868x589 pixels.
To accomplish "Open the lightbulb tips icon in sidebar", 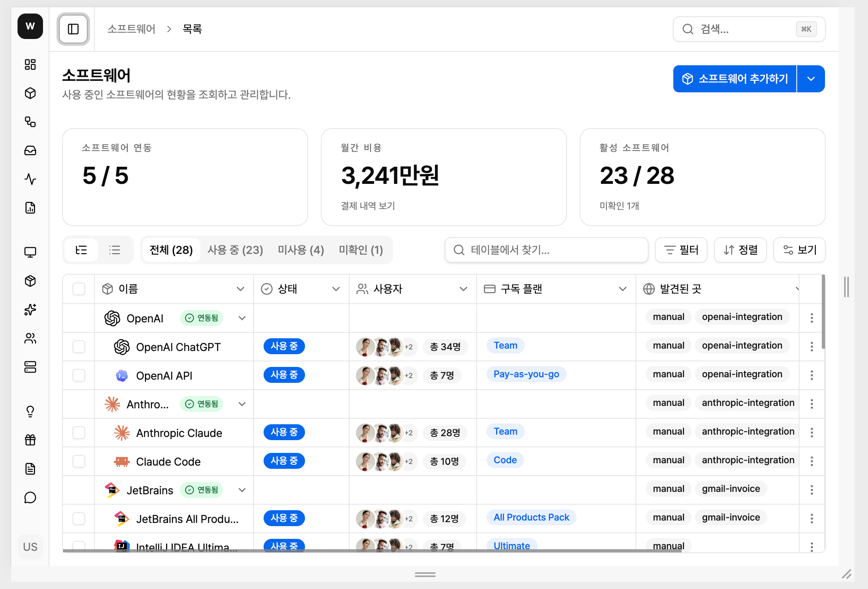I will coord(30,412).
